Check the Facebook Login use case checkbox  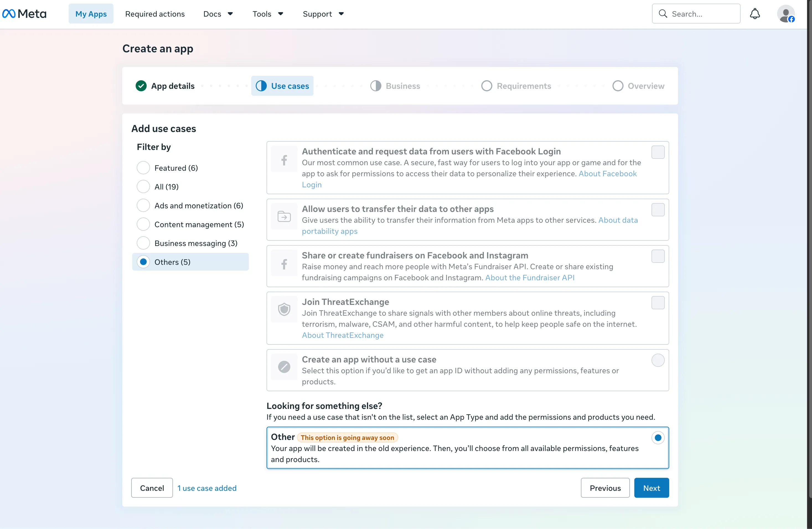click(658, 152)
